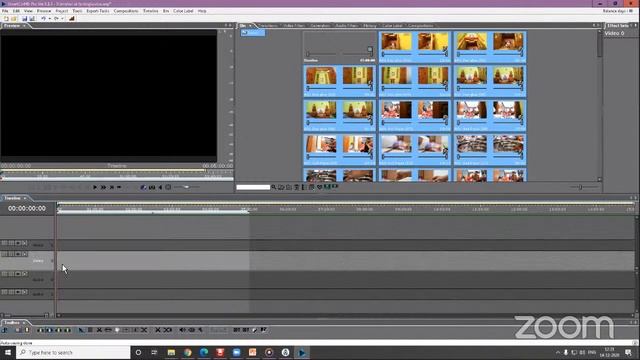Click the timeline ruler at 05:00:00 mark
The image size is (640, 360).
(249, 209)
